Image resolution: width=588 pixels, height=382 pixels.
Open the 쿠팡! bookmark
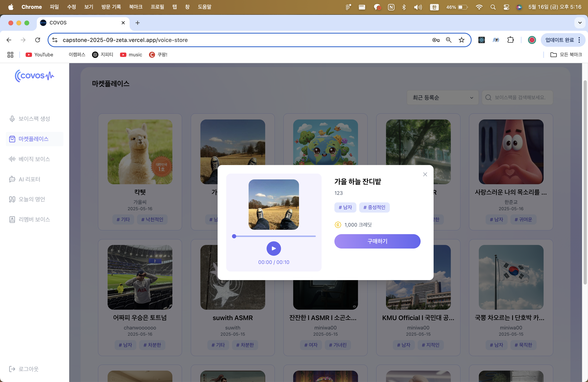tap(158, 55)
